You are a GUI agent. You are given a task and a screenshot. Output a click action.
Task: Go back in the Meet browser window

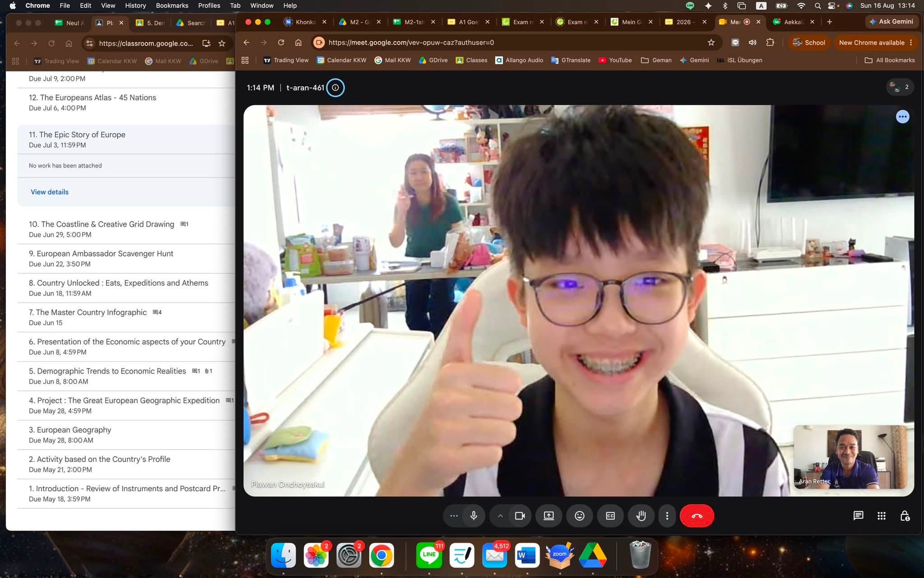click(246, 42)
